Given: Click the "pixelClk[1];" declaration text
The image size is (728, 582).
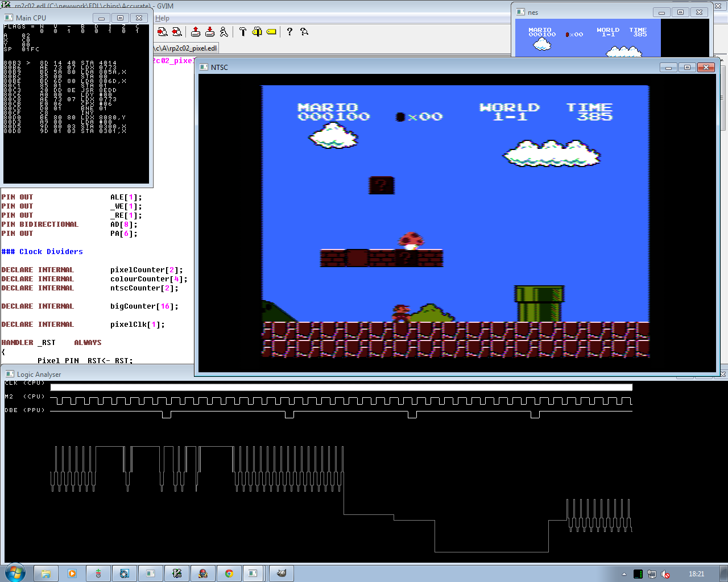Looking at the screenshot, I should click(138, 325).
